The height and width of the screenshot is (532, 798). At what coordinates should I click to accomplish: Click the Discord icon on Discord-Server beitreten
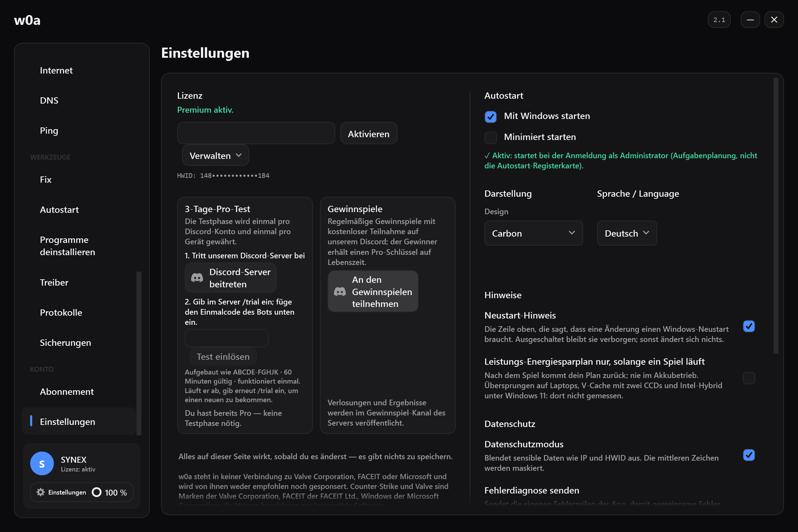[197, 278]
